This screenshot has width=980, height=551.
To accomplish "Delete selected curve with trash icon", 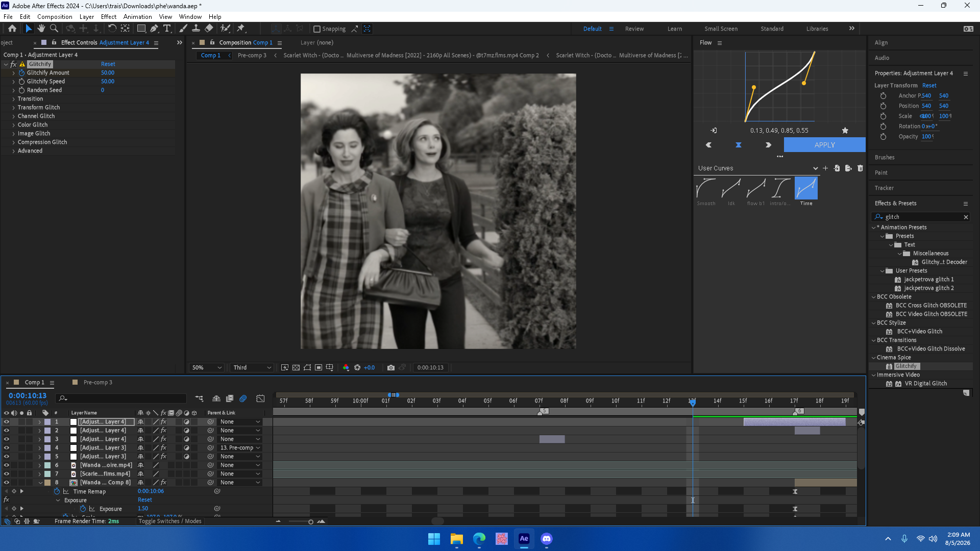I will point(860,168).
